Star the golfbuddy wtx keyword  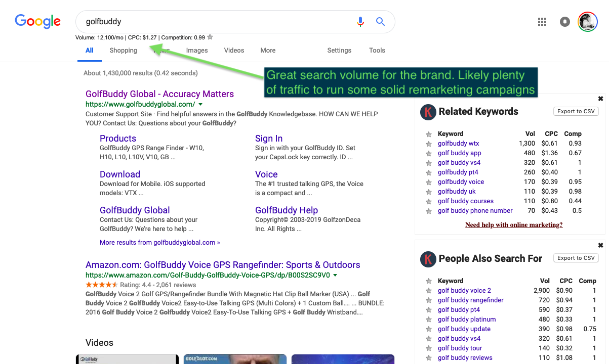click(x=429, y=144)
